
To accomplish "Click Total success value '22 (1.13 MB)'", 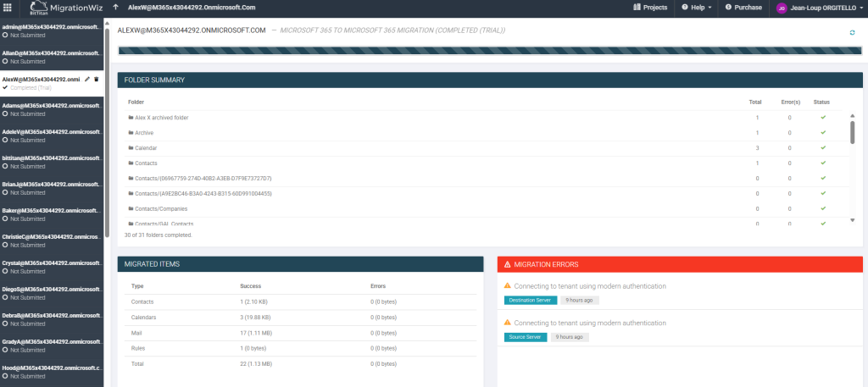I will tap(256, 364).
